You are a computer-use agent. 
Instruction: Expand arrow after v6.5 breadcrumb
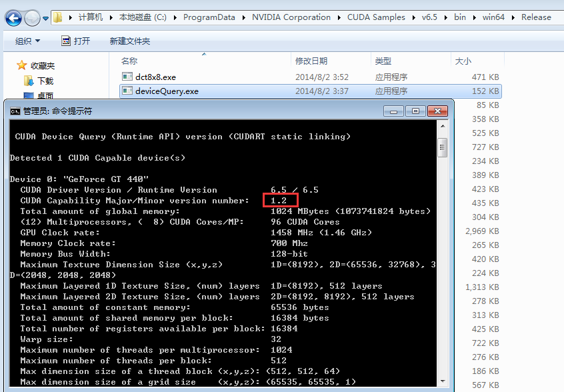(x=446, y=17)
